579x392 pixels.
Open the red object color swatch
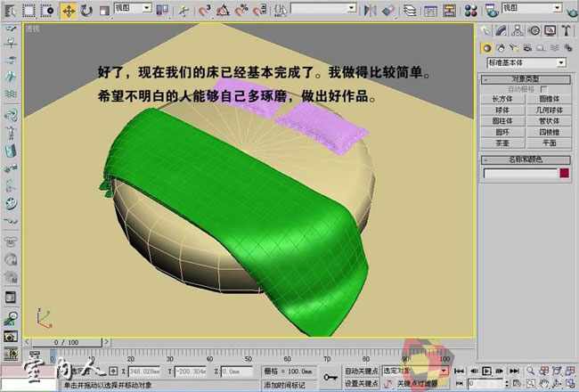564,173
